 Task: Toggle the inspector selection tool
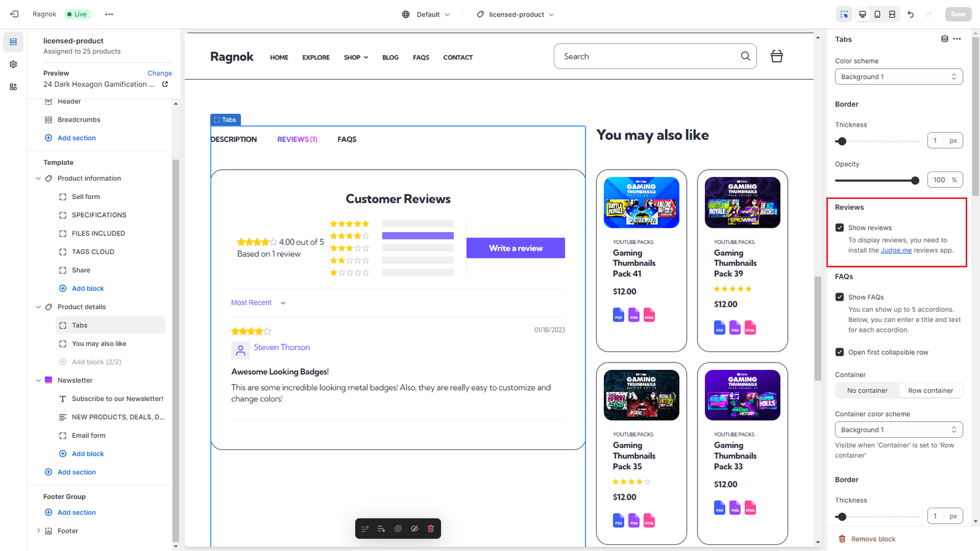pyautogui.click(x=845, y=14)
